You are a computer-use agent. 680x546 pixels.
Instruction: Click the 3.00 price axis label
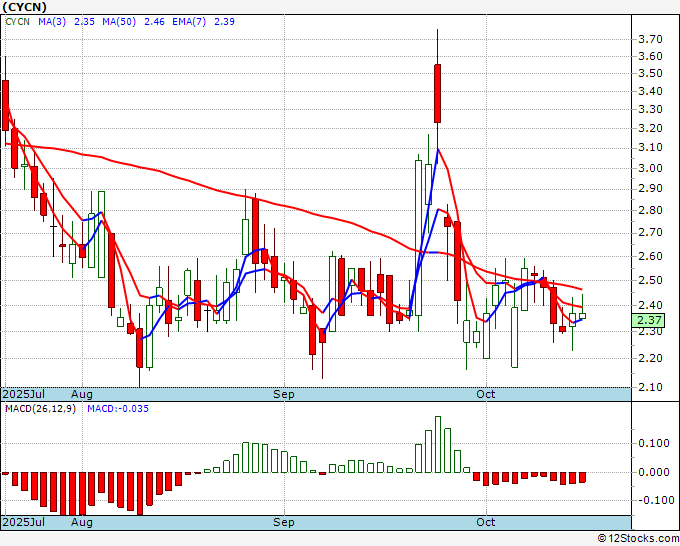(651, 168)
